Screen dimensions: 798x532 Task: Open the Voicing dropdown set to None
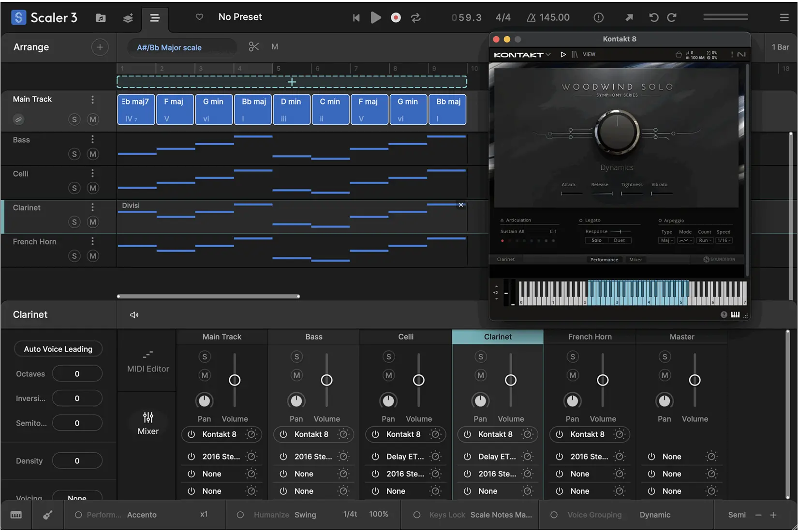click(77, 498)
